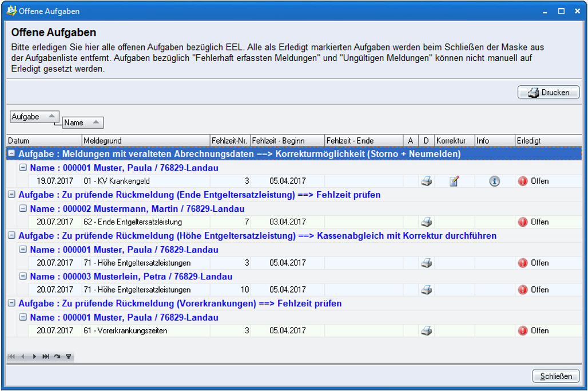Click the red status icon in the Ende Entgeltersatzleistung row
The image size is (588, 391).
(522, 222)
